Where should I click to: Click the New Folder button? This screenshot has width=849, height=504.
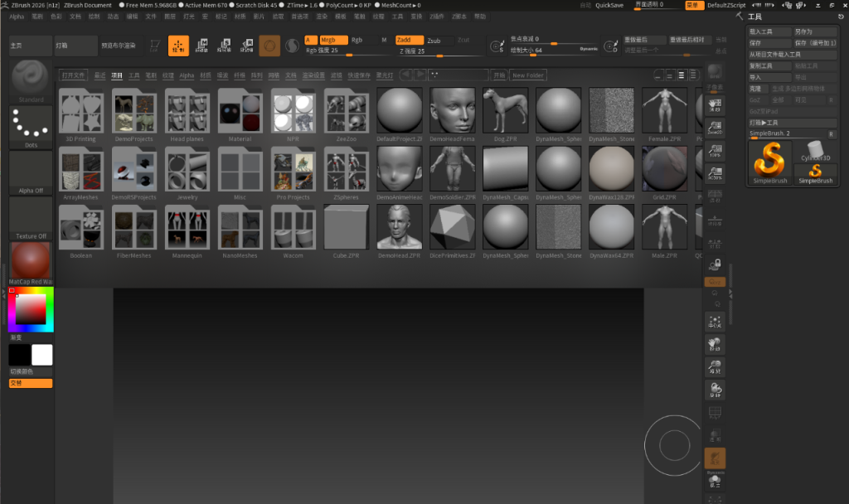[527, 75]
